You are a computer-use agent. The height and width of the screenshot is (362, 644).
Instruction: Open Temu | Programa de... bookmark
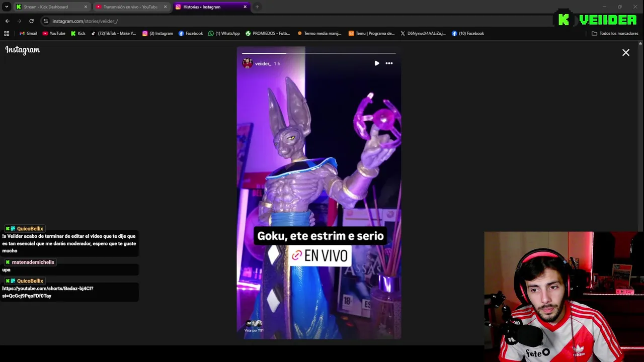[x=372, y=34]
